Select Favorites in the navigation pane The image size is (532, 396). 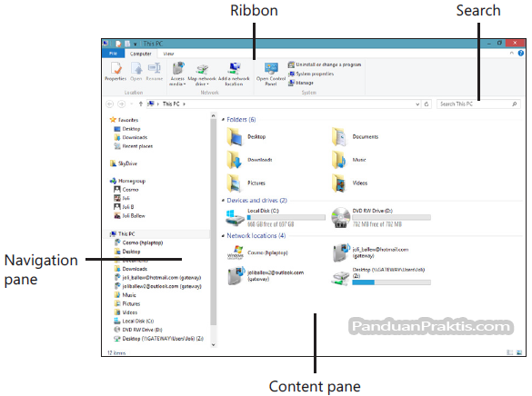pyautogui.click(x=125, y=120)
